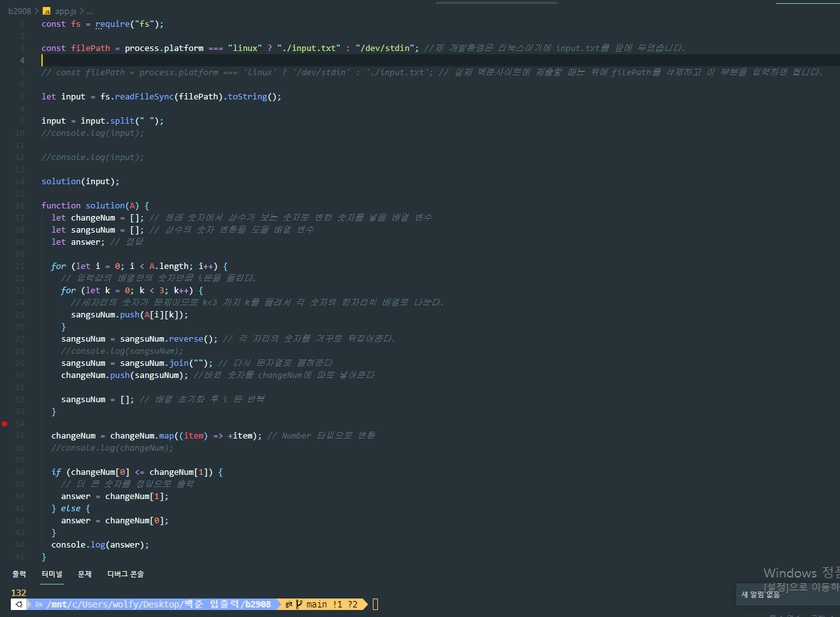Click 'reverse' method on line 27
The width and height of the screenshot is (840, 617).
[186, 339]
